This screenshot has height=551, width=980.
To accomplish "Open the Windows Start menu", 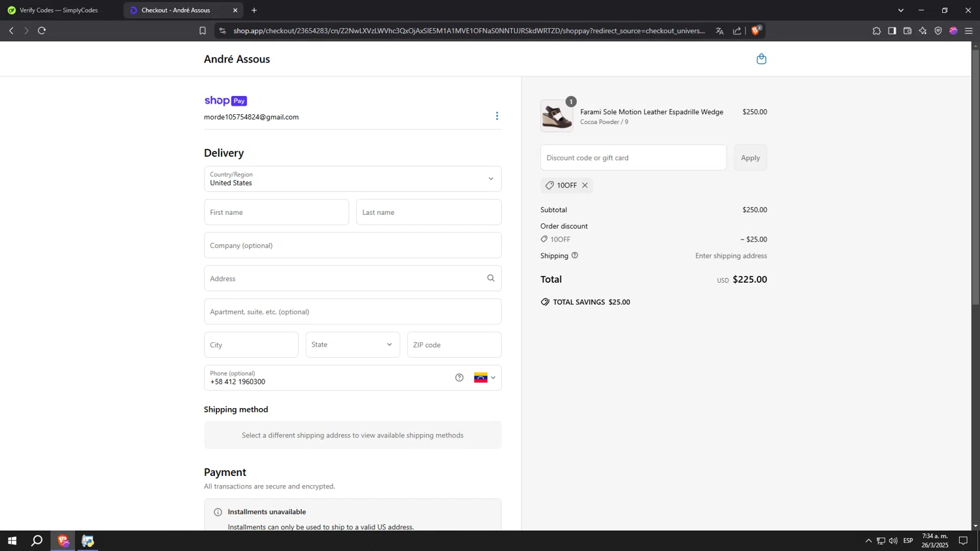I will coord(12,541).
